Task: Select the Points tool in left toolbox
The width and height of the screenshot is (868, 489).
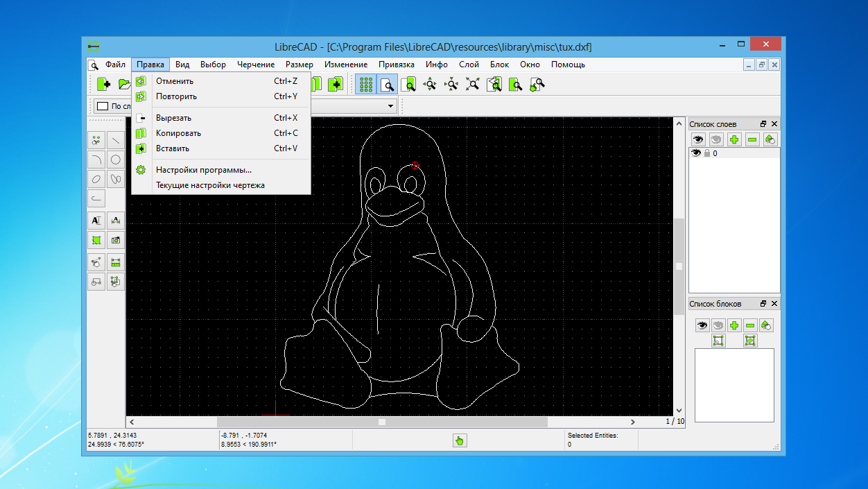Action: point(96,140)
